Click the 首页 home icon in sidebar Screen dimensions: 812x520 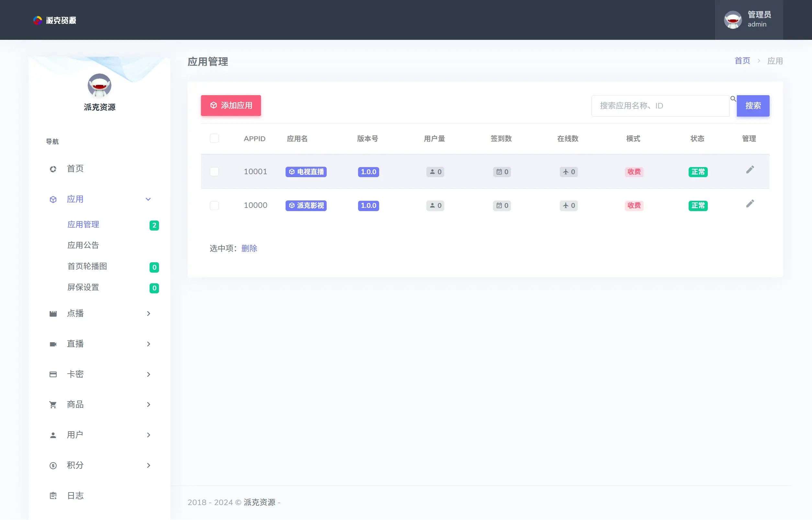tap(53, 169)
